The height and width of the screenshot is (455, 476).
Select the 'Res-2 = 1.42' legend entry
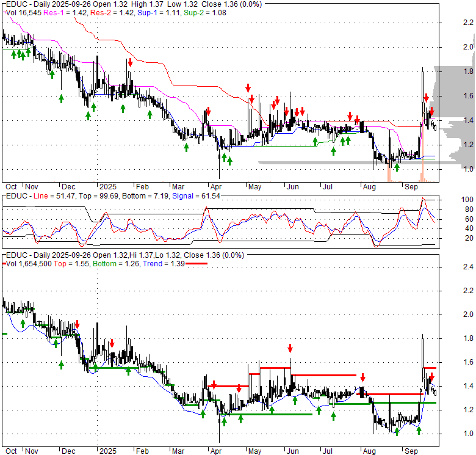[112, 13]
